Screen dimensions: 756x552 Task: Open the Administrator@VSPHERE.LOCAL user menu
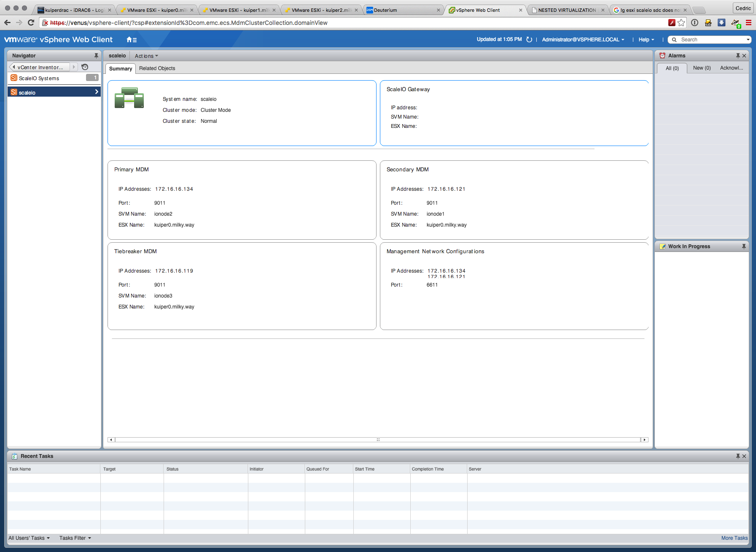[x=583, y=40]
